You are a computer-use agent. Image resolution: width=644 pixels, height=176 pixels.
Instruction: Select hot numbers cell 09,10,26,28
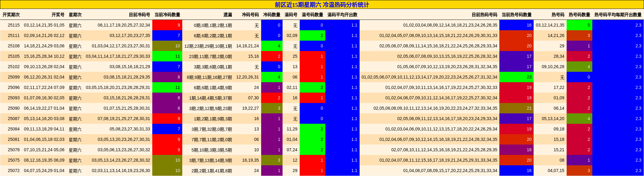tap(553, 67)
